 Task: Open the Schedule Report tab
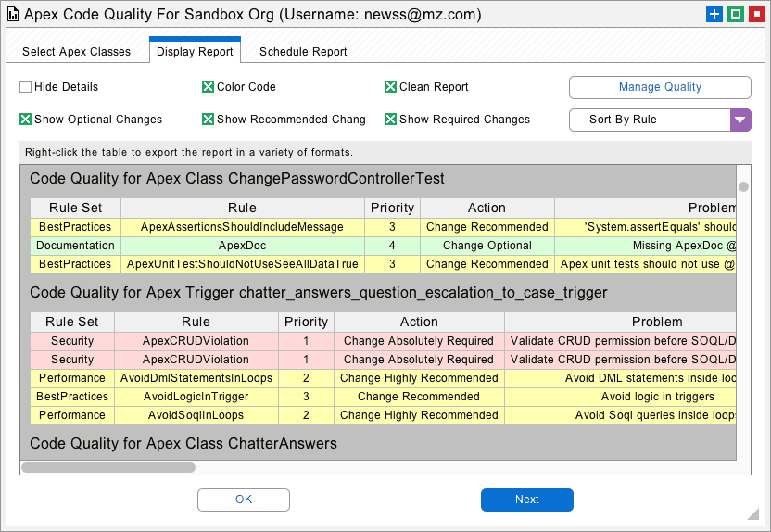(x=303, y=52)
